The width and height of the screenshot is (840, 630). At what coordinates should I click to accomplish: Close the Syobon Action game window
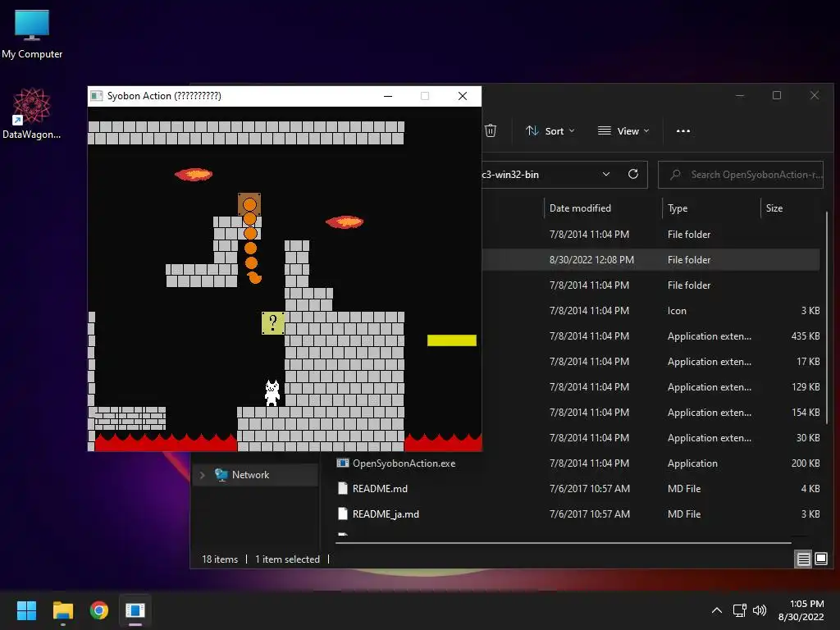463,96
